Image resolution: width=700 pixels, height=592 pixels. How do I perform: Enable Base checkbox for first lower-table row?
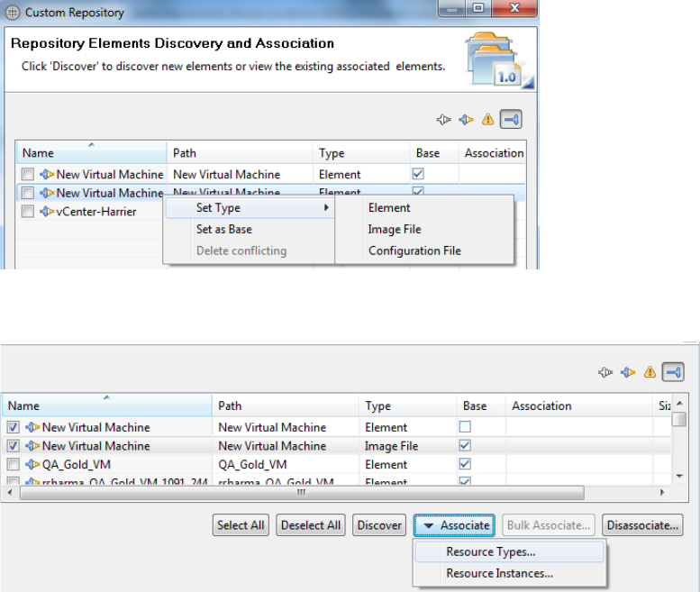pos(468,427)
